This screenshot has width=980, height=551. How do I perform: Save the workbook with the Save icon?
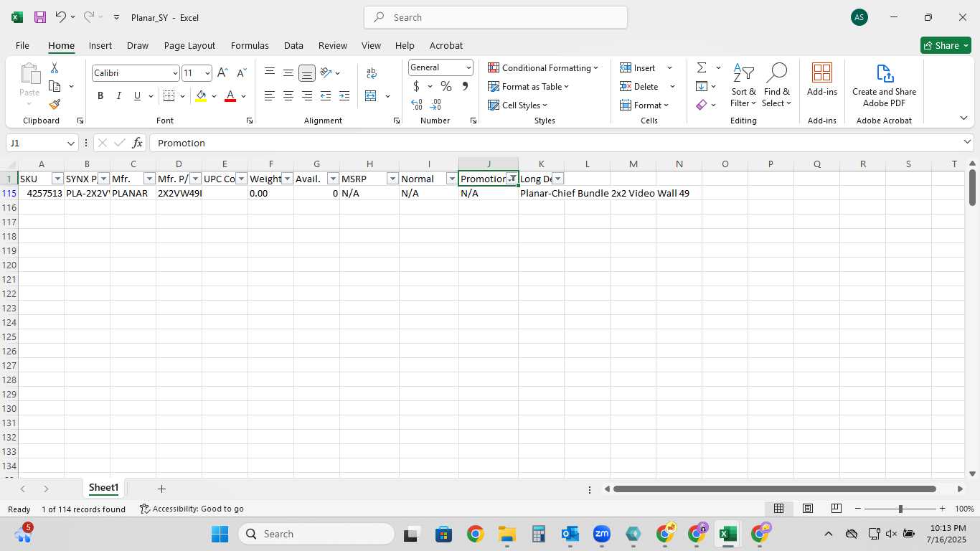click(x=40, y=17)
